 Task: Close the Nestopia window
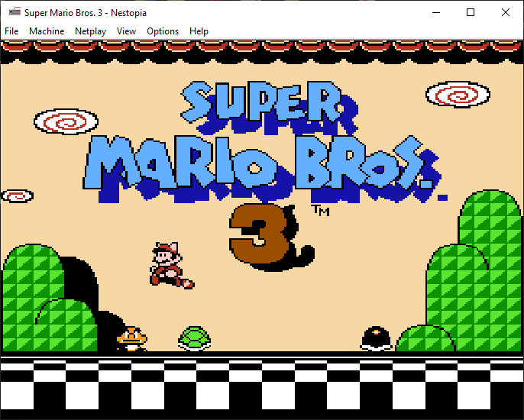tap(506, 12)
